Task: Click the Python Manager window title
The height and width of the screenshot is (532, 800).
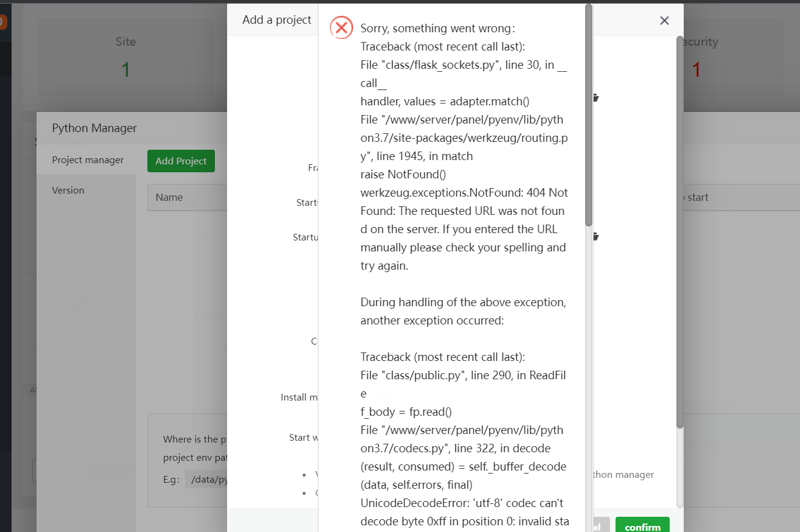Action: (x=94, y=128)
